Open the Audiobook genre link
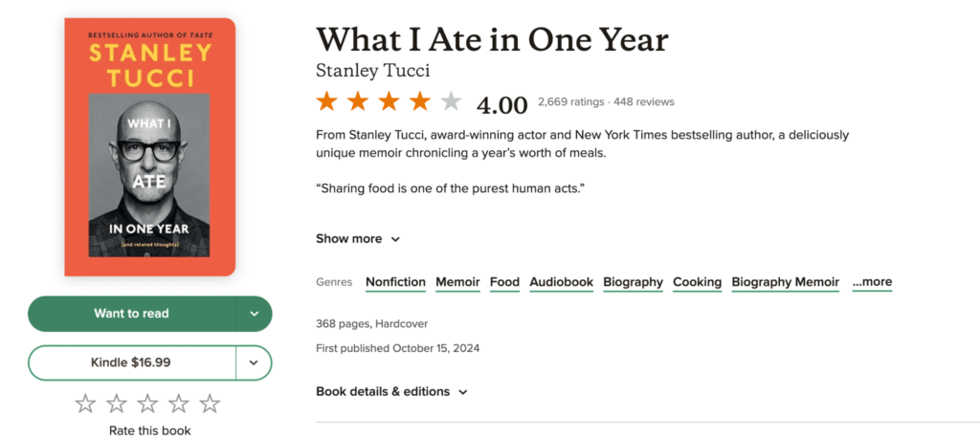 click(x=561, y=282)
